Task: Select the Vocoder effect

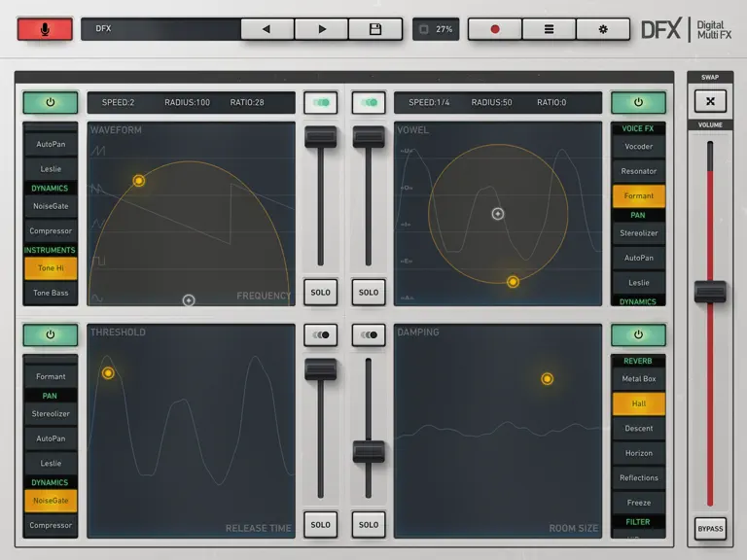Action: (638, 147)
